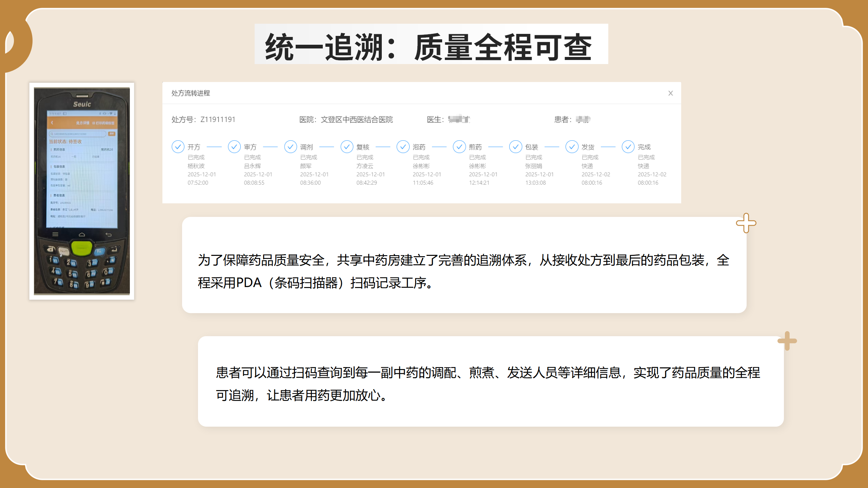
Task: Click the 包装 step label
Action: [x=532, y=147]
